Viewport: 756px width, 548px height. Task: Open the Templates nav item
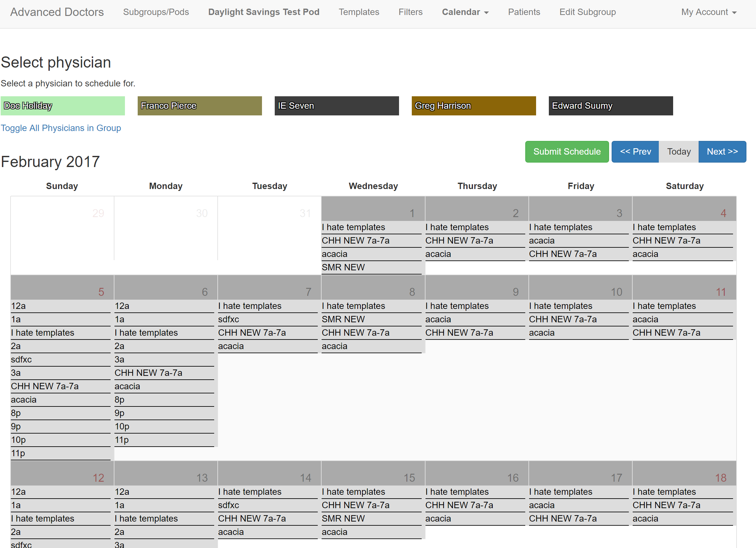point(359,12)
